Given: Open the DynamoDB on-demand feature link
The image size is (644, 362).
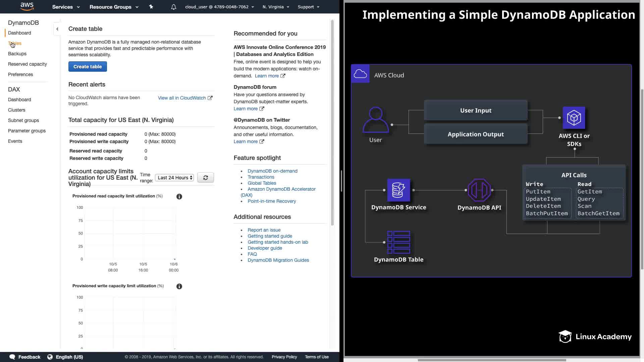Looking at the screenshot, I should [x=272, y=171].
